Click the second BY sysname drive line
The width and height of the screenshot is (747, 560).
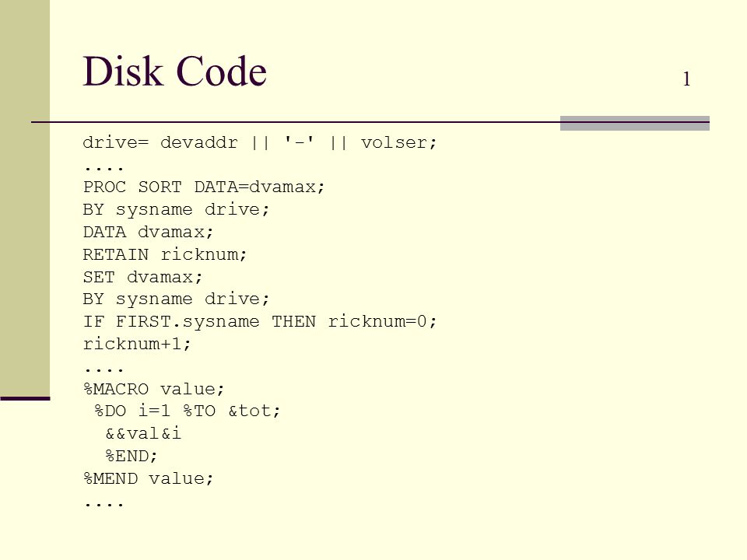pos(177,299)
